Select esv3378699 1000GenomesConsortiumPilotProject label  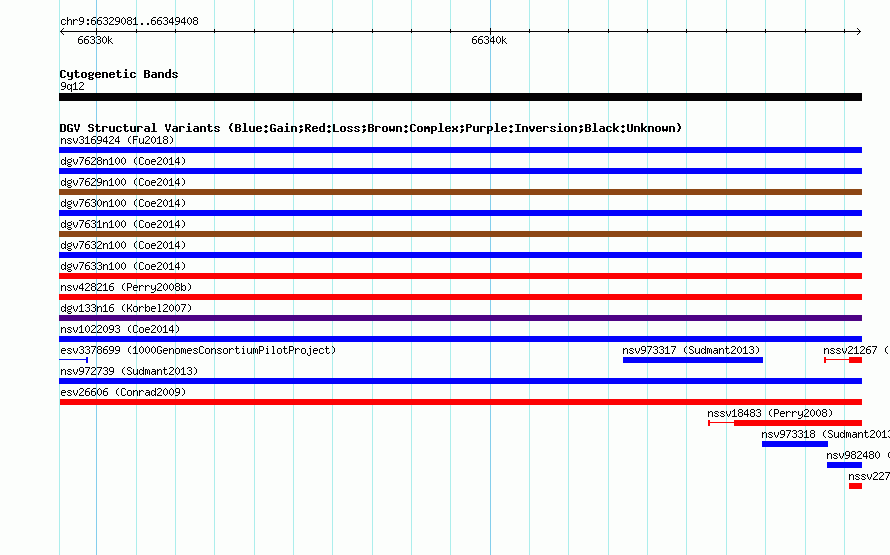pyautogui.click(x=198, y=350)
